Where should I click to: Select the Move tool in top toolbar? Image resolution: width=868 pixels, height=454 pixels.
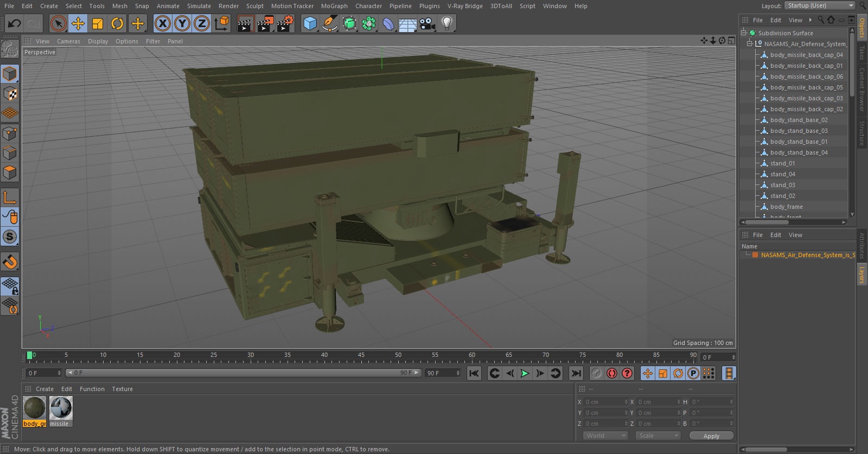pos(78,23)
